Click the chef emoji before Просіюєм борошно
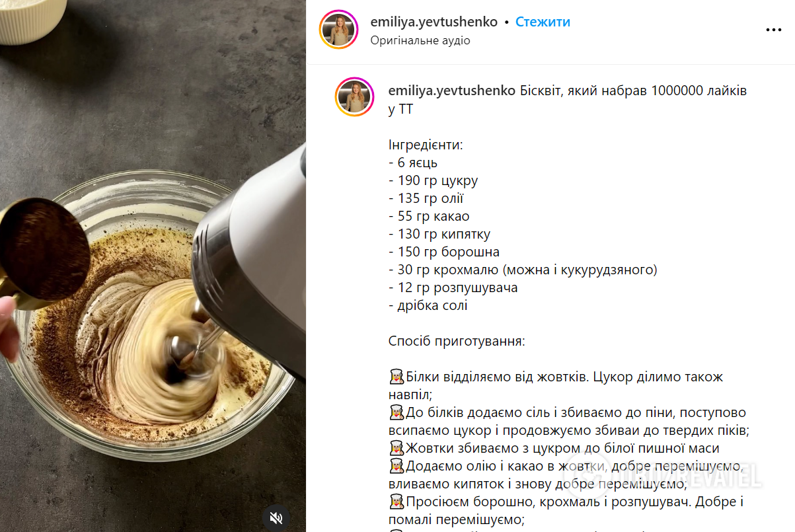The height and width of the screenshot is (532, 795). coord(397,502)
